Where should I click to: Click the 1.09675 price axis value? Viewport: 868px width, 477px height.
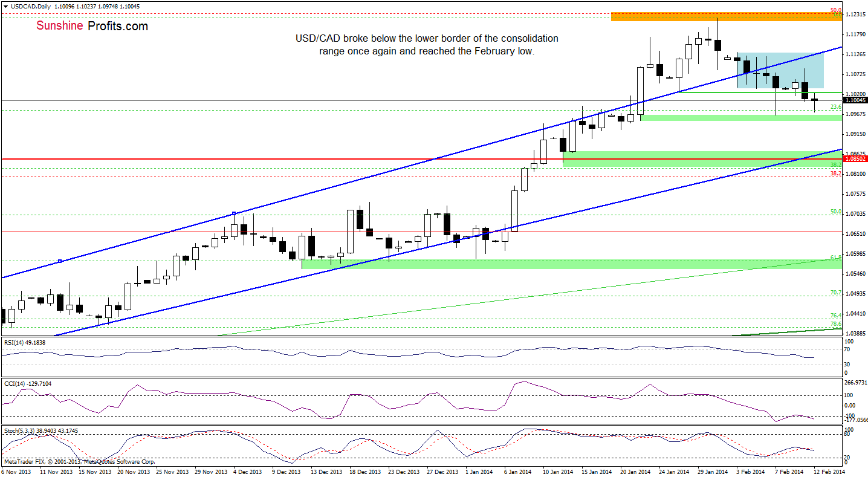click(855, 114)
